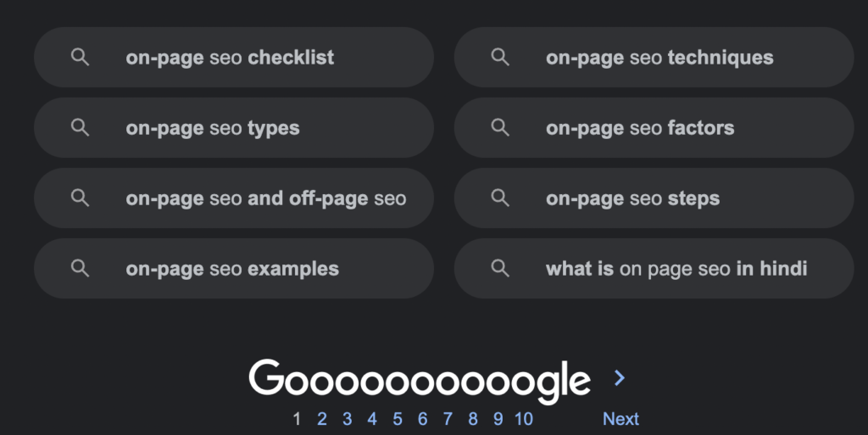
Task: Click the Goooooooooogle pagination logo
Action: pyautogui.click(x=419, y=381)
